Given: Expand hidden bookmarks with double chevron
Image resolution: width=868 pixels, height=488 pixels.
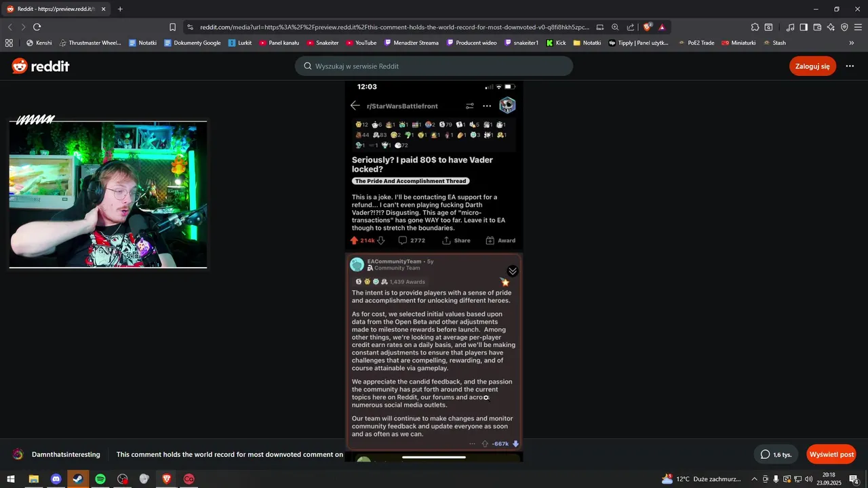Looking at the screenshot, I should click(852, 43).
